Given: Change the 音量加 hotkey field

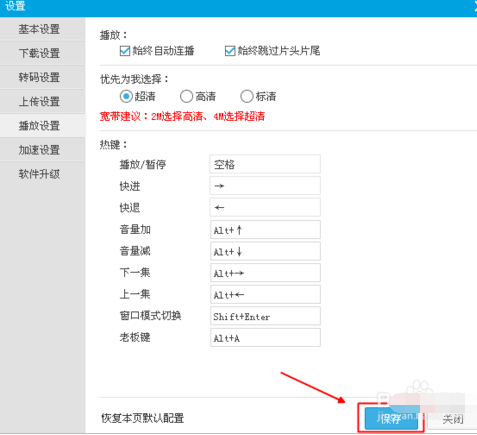Looking at the screenshot, I should click(265, 229).
